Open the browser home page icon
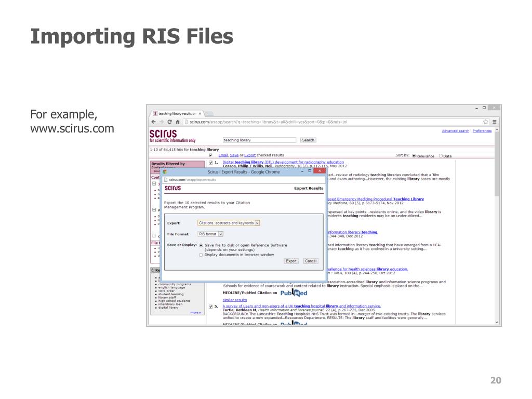 [178, 122]
